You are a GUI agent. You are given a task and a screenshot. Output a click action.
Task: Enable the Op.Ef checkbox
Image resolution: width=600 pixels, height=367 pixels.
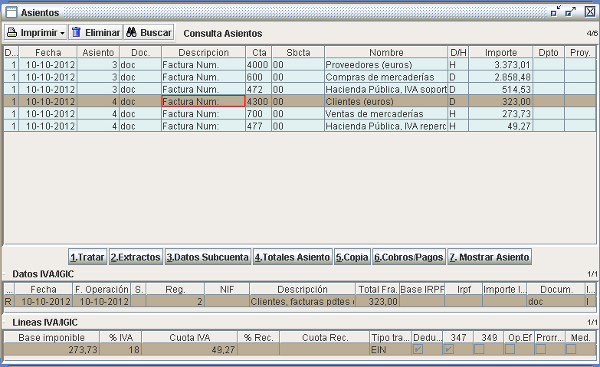point(510,349)
